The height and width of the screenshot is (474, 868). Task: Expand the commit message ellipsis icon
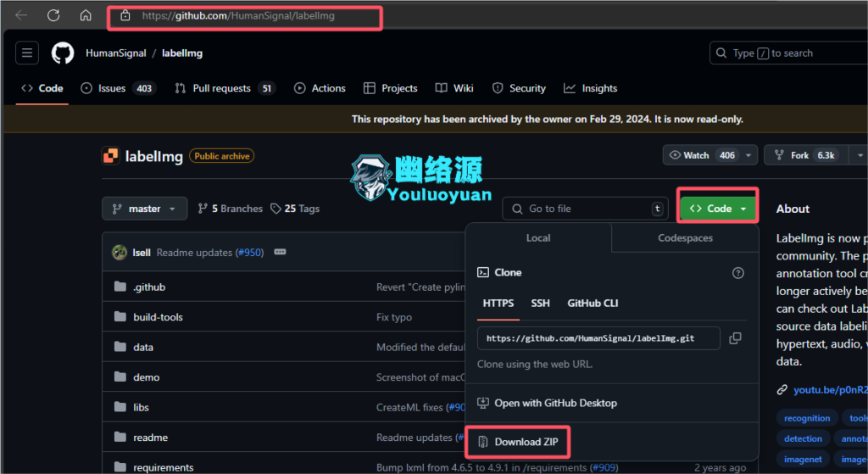point(280,252)
